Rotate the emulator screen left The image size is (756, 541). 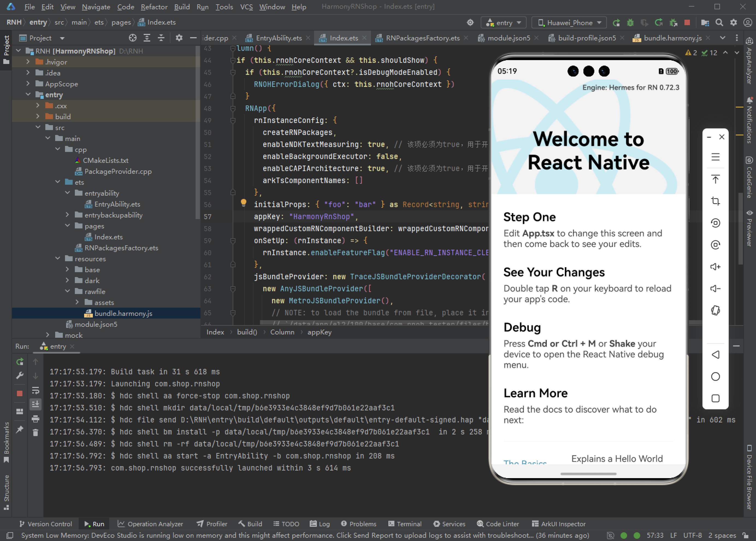pos(715,223)
